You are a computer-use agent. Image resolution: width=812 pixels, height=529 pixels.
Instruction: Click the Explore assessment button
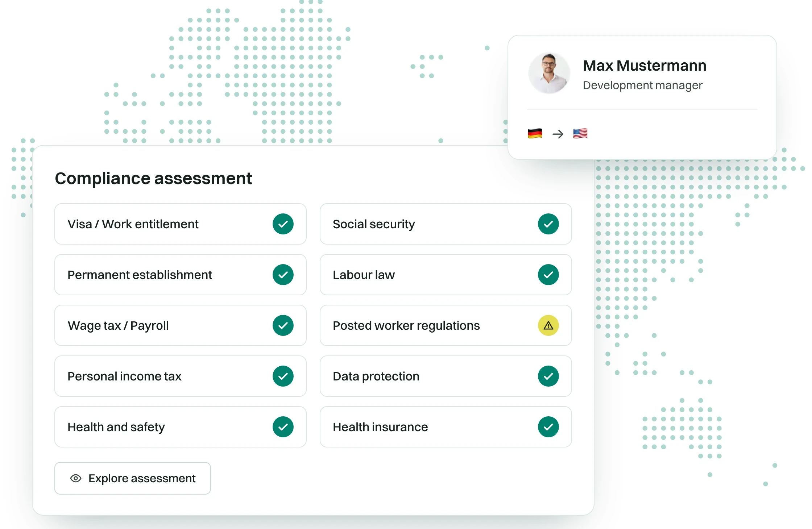pos(133,478)
